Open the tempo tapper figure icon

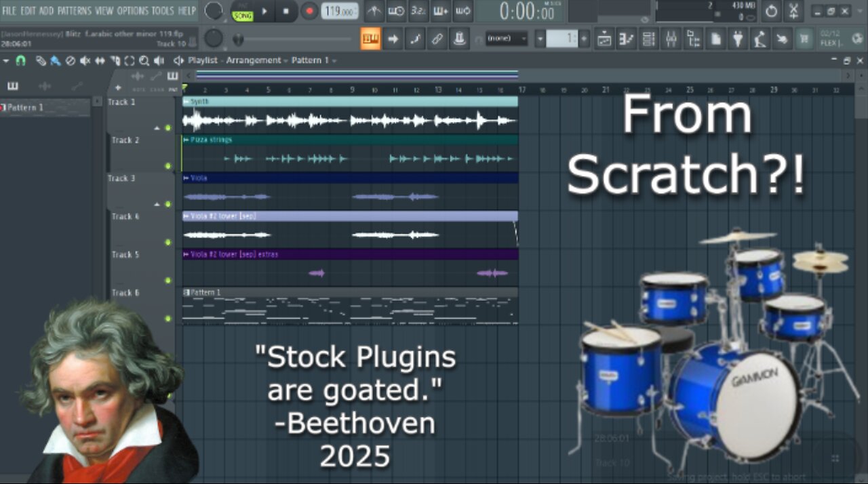(760, 39)
